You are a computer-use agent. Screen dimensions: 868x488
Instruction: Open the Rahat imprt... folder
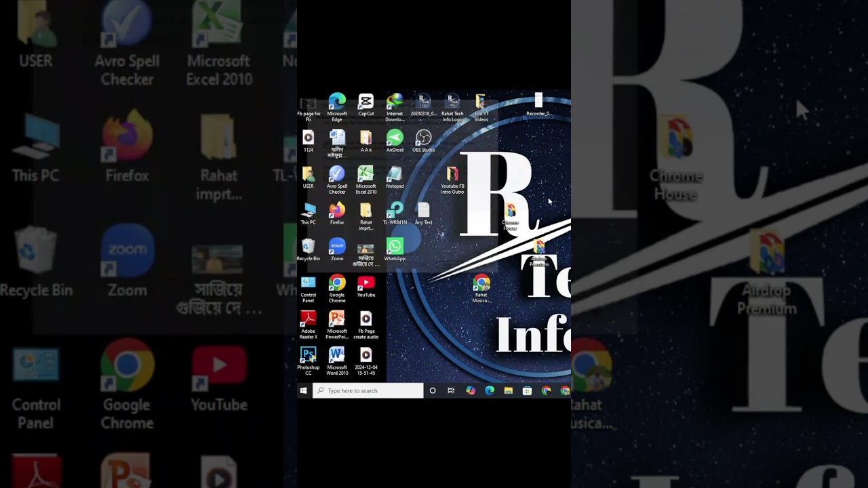pyautogui.click(x=366, y=216)
